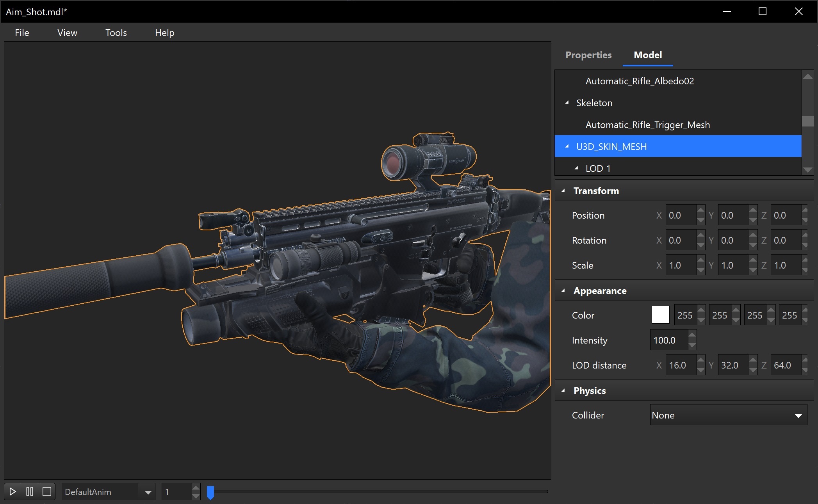Click the Intensity value field

point(669,340)
